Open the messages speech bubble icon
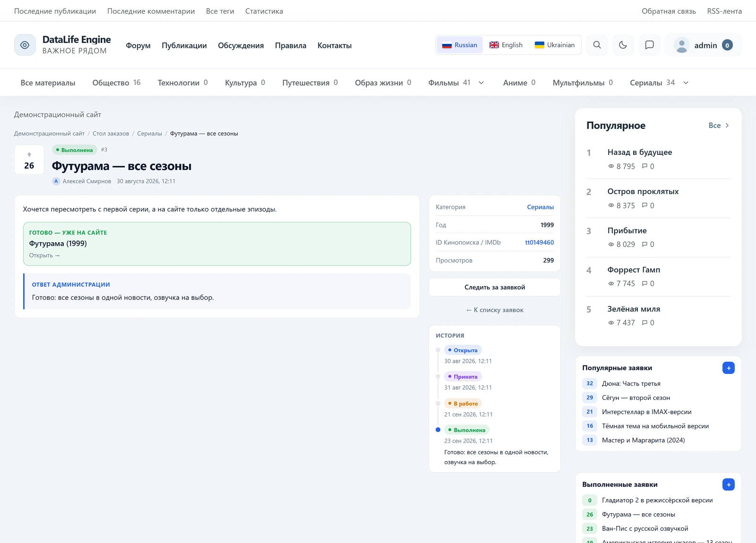The image size is (756, 543). click(x=650, y=45)
